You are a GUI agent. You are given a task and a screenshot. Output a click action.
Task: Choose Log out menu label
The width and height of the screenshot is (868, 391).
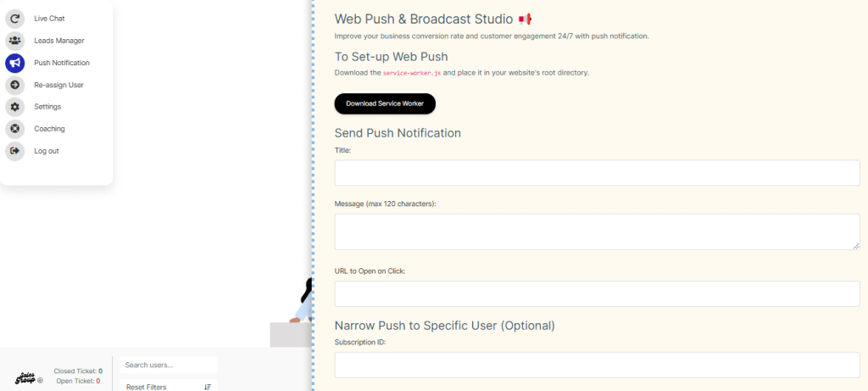click(47, 151)
